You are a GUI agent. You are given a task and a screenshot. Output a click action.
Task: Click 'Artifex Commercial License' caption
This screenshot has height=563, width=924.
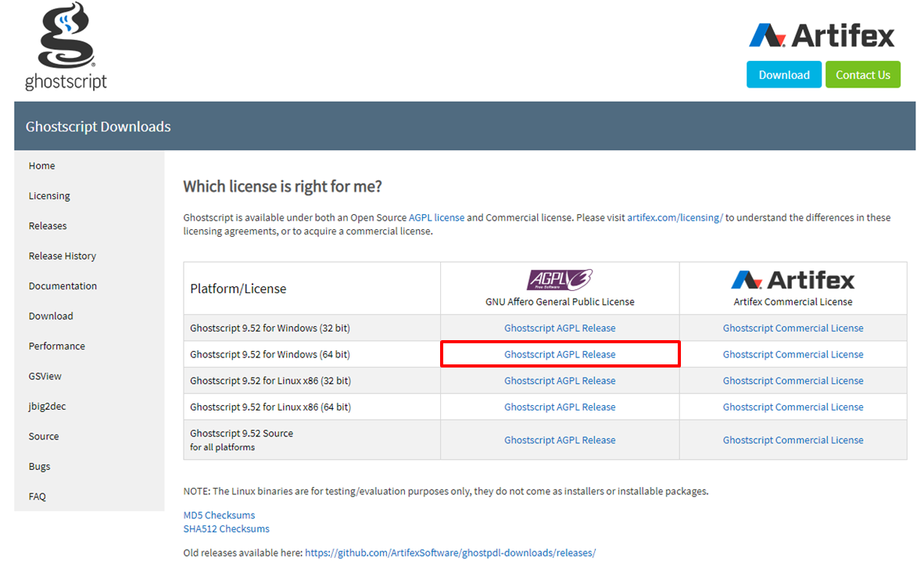[x=793, y=302]
